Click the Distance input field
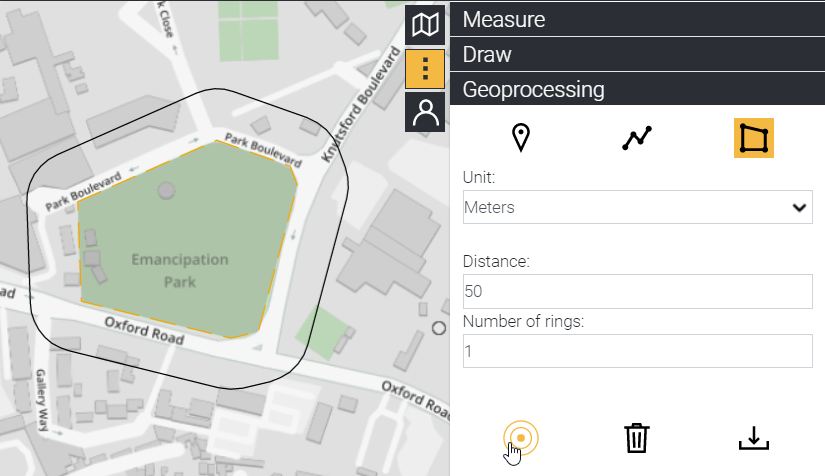The width and height of the screenshot is (825, 476). [637, 292]
